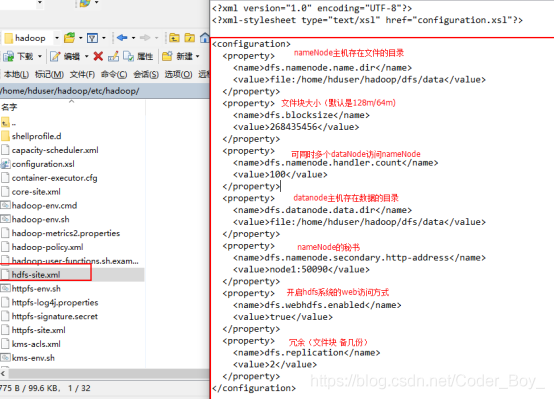Select httpfs-signature.secret file
This screenshot has width=554, height=399.
click(49, 316)
